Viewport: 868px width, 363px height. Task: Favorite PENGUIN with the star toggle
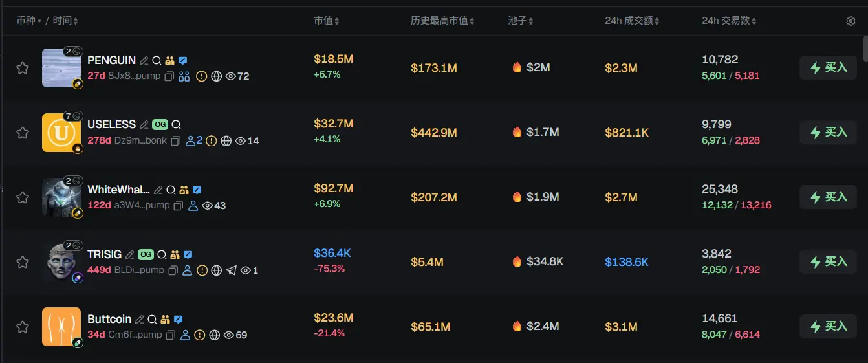coord(23,68)
